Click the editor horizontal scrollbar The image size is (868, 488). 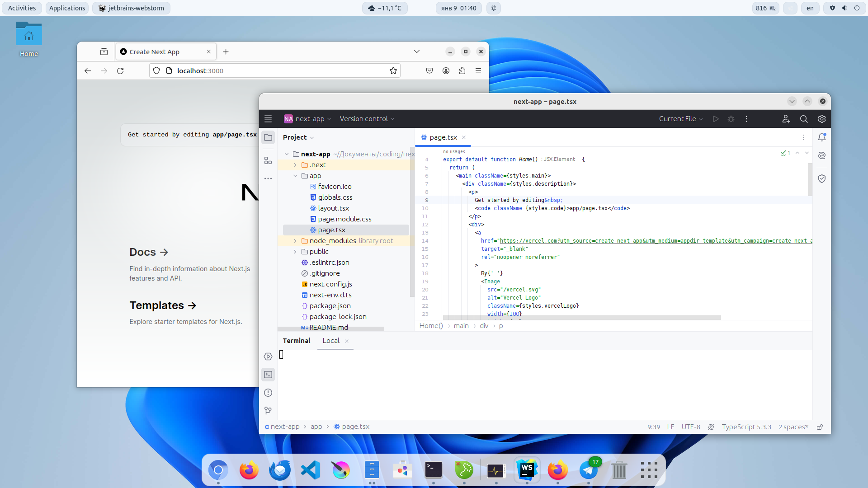click(582, 318)
